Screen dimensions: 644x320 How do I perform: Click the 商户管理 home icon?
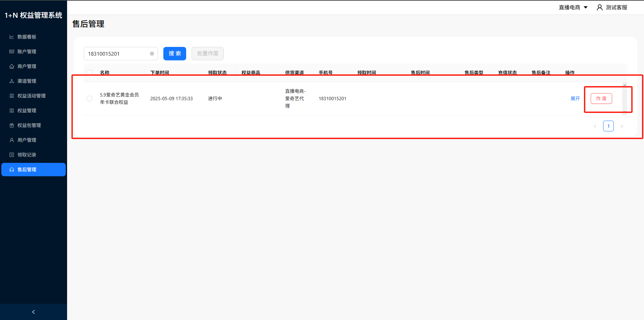pos(12,66)
